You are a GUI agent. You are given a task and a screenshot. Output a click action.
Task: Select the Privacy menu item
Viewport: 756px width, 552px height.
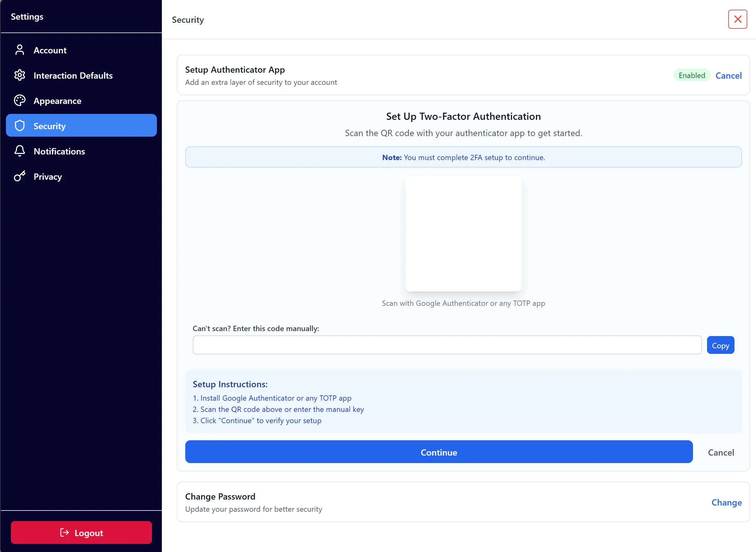click(48, 177)
